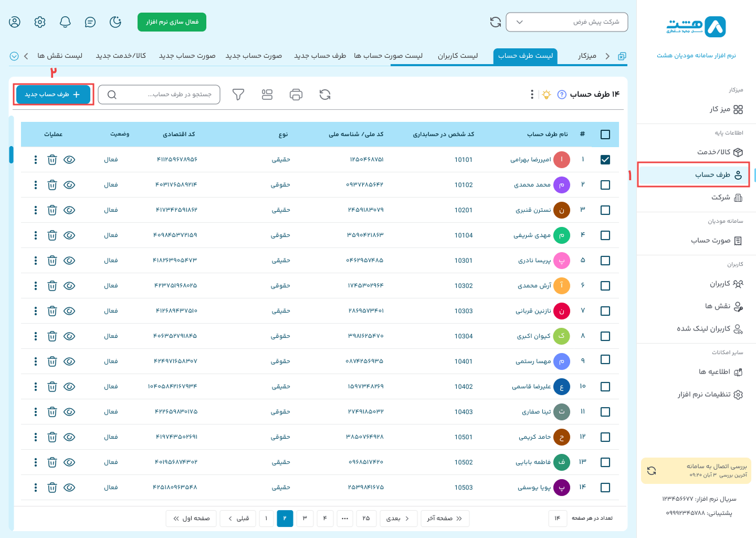This screenshot has height=538, width=756.
Task: Toggle dark mode moon icon
Action: [115, 22]
